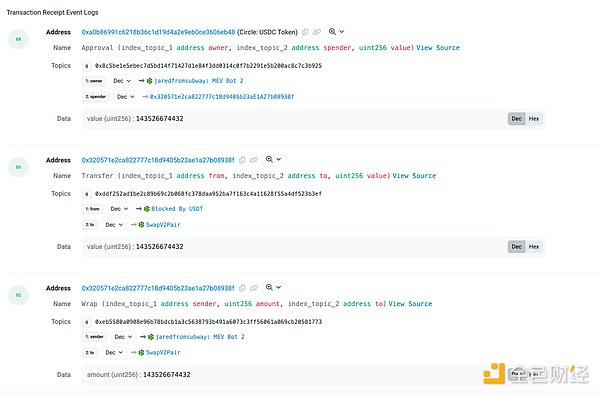Viewport: 600px width, 395px height.
Task: Copy the Circle: USDC Token contract address
Action: (305, 32)
